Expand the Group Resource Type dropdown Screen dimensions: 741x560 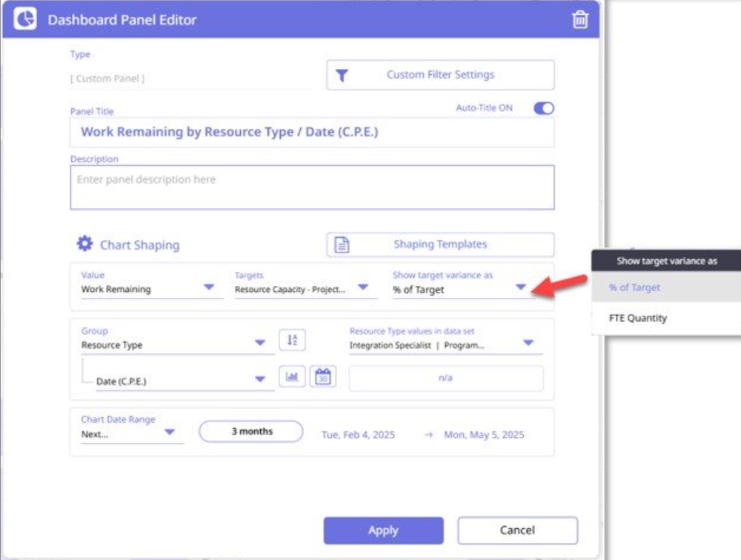pos(259,343)
